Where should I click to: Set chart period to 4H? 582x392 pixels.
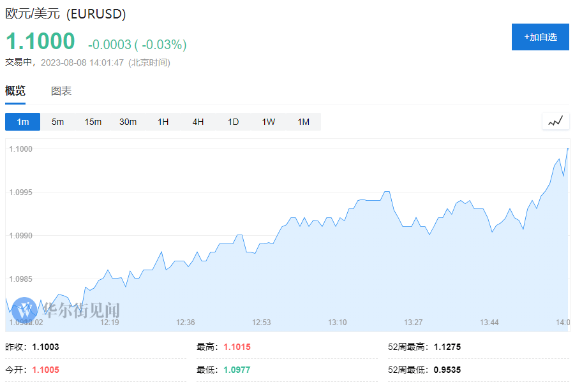[x=198, y=122]
